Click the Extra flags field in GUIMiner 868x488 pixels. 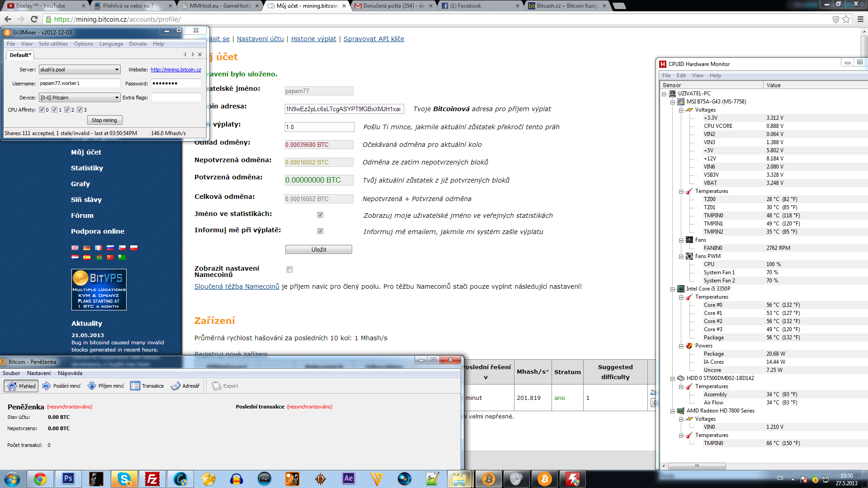[x=176, y=98]
